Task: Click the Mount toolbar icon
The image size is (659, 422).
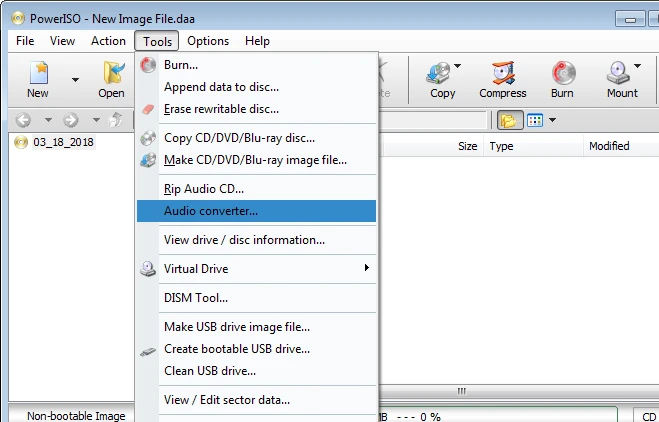Action: point(618,73)
